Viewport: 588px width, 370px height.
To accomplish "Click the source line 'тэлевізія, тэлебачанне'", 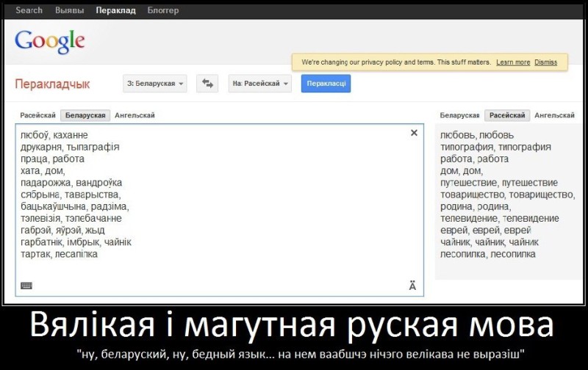I will tap(71, 218).
